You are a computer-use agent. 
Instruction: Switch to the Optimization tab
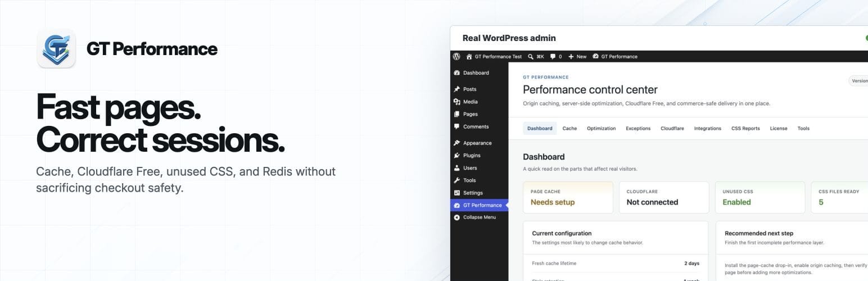(601, 128)
